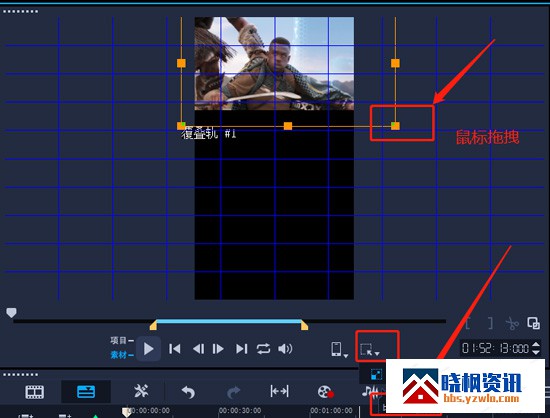Open the customize toolbar tools icon

click(141, 391)
